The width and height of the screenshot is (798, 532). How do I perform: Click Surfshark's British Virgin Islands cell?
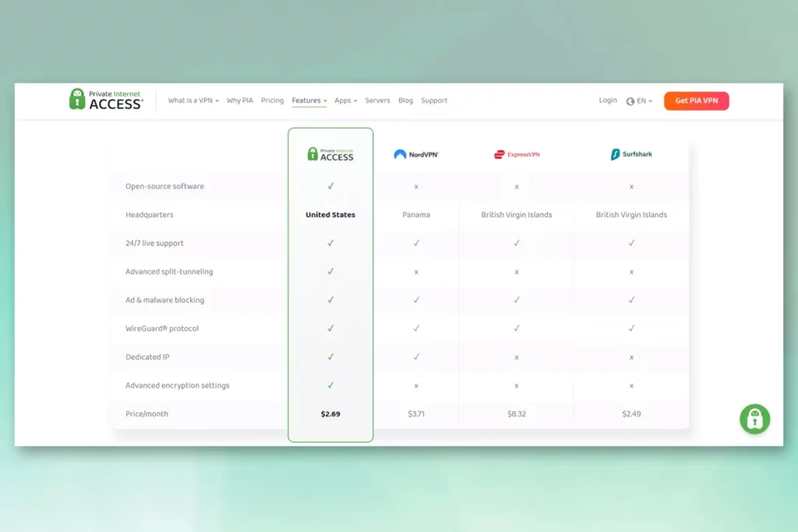[631, 215]
